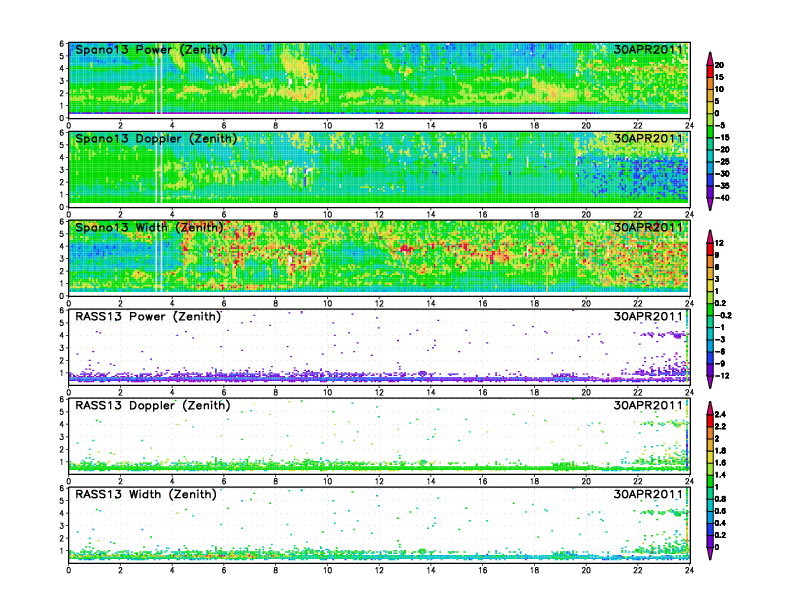
Task: Click hour tick "16" under RASS13 Power panel
Action: point(483,392)
